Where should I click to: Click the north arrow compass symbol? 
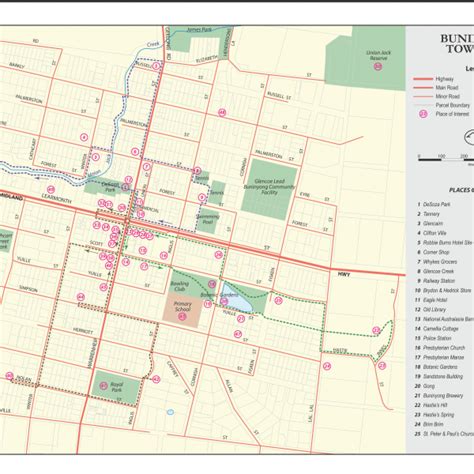pyautogui.click(x=469, y=137)
